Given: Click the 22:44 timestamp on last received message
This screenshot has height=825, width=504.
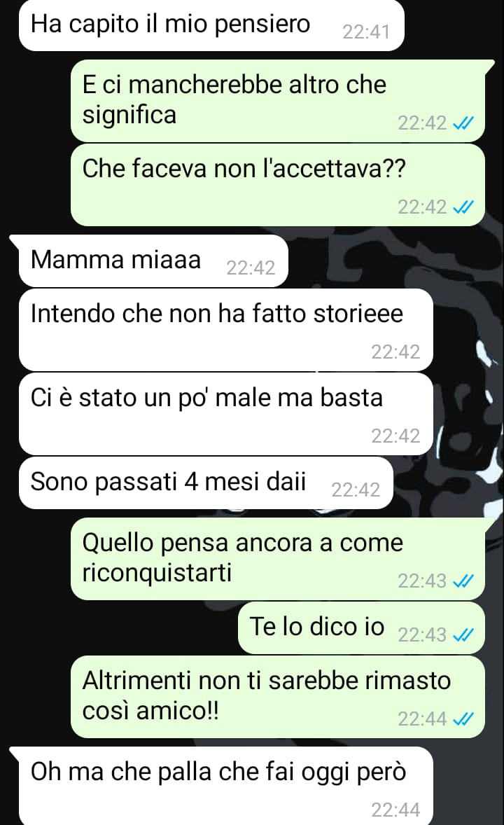Looking at the screenshot, I should point(395,809).
